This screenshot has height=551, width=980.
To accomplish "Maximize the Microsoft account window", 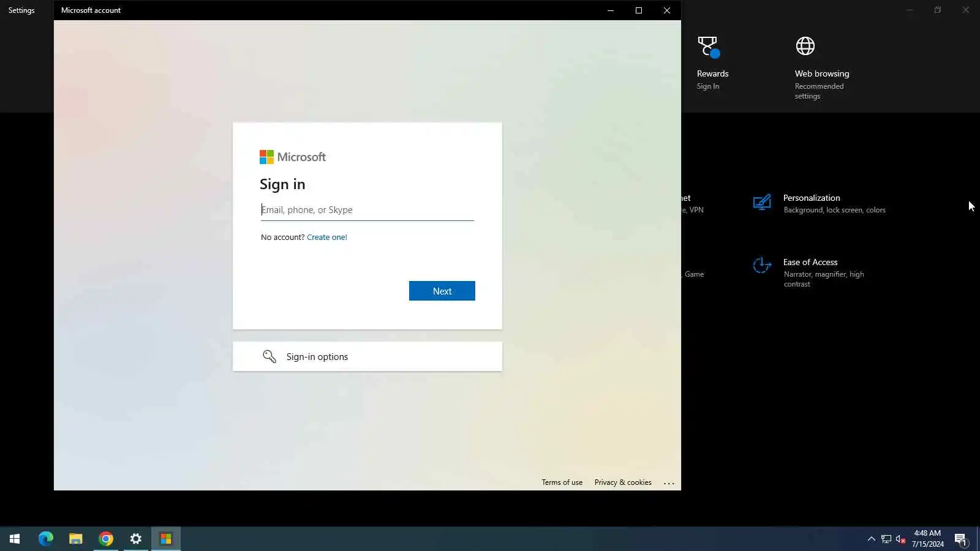I will coord(639,10).
